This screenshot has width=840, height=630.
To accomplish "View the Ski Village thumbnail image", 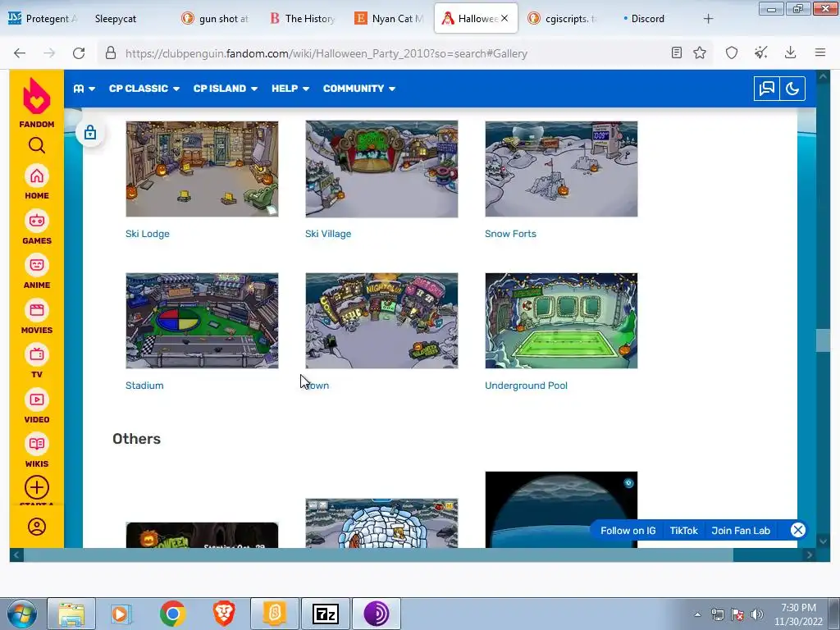I will pyautogui.click(x=381, y=169).
